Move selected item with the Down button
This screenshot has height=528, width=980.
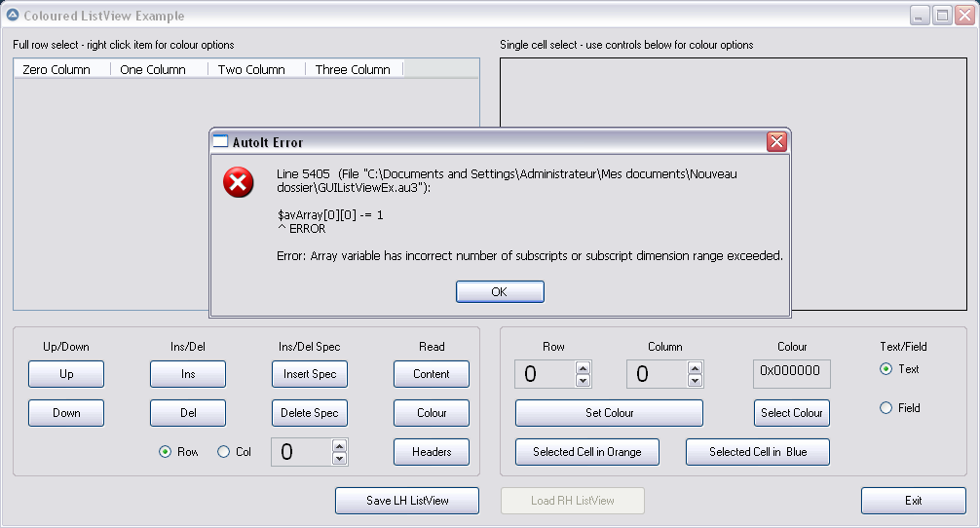(x=66, y=413)
